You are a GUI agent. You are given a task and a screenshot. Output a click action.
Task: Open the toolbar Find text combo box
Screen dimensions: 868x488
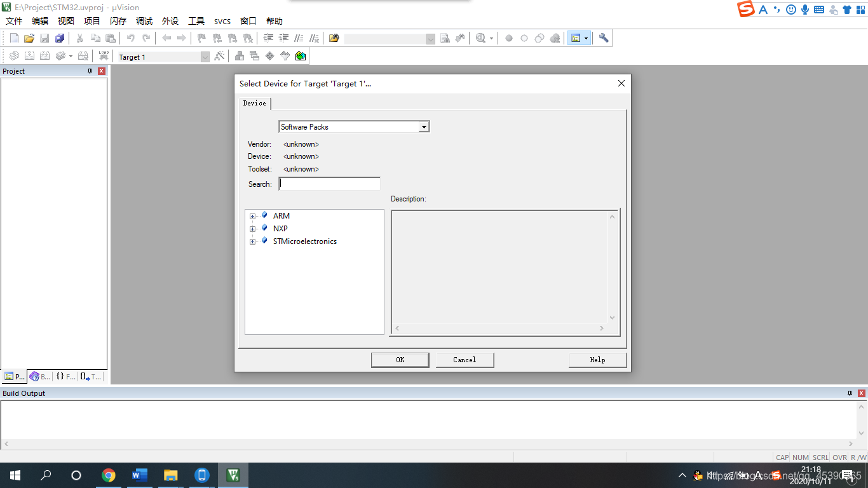coord(390,39)
